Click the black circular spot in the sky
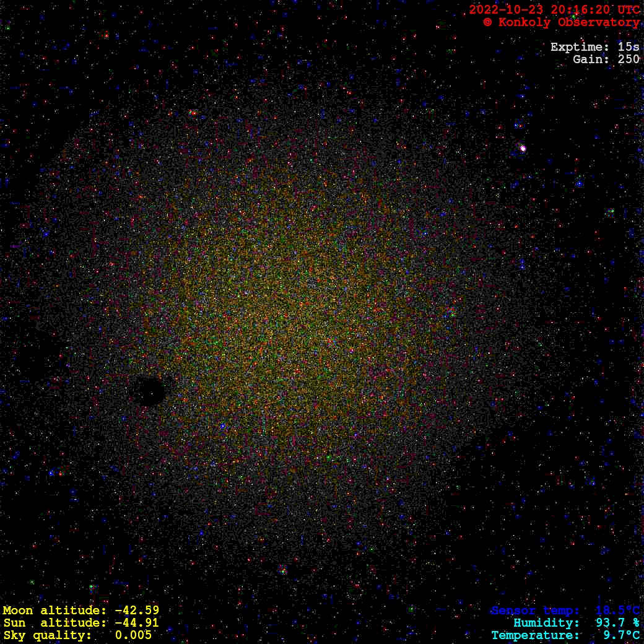644x644 pixels. (149, 391)
